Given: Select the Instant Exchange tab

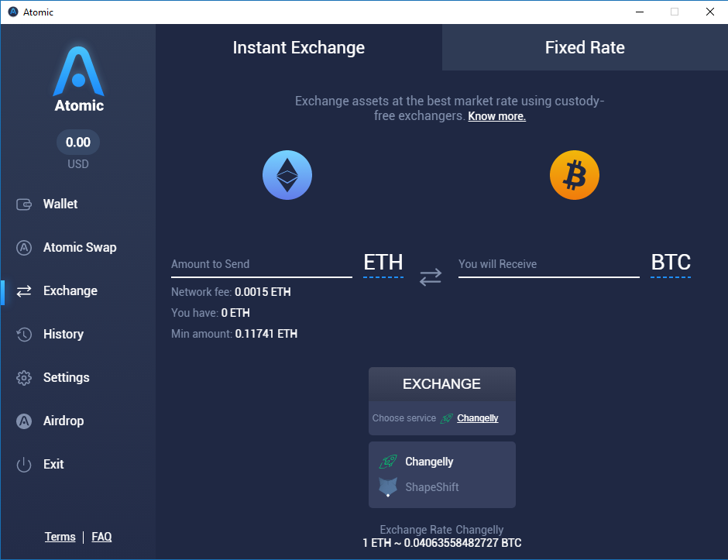Looking at the screenshot, I should [x=298, y=47].
